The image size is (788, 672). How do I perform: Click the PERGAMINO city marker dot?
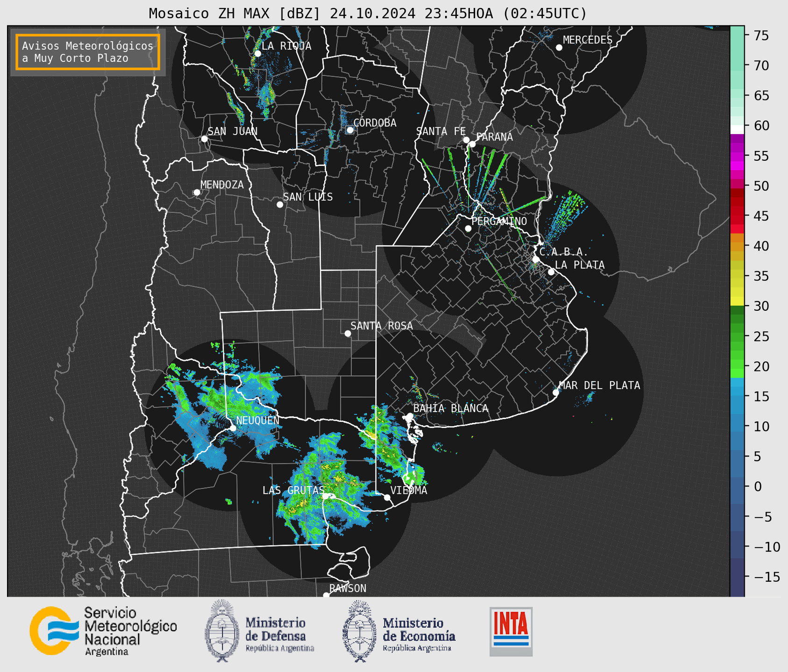[468, 229]
